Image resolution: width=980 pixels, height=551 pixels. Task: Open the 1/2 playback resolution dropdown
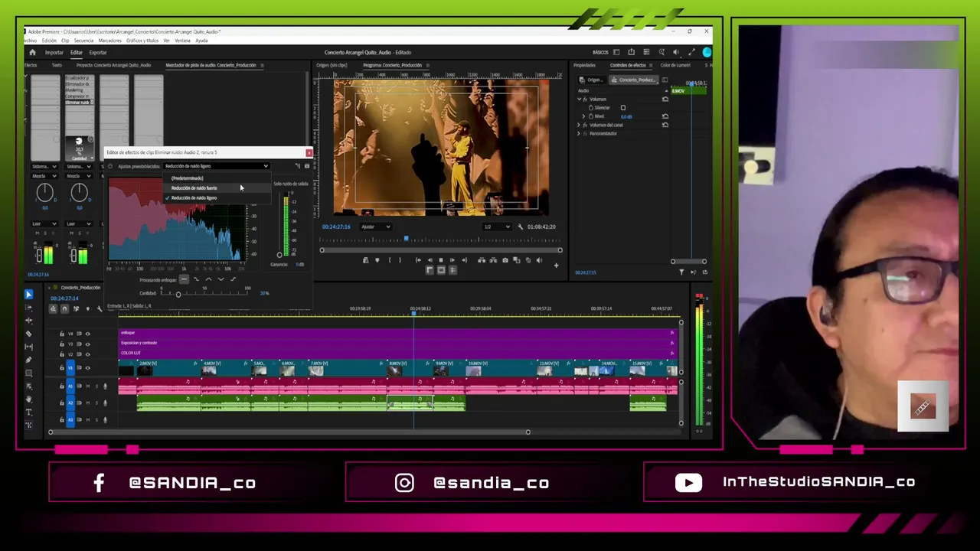(x=497, y=227)
